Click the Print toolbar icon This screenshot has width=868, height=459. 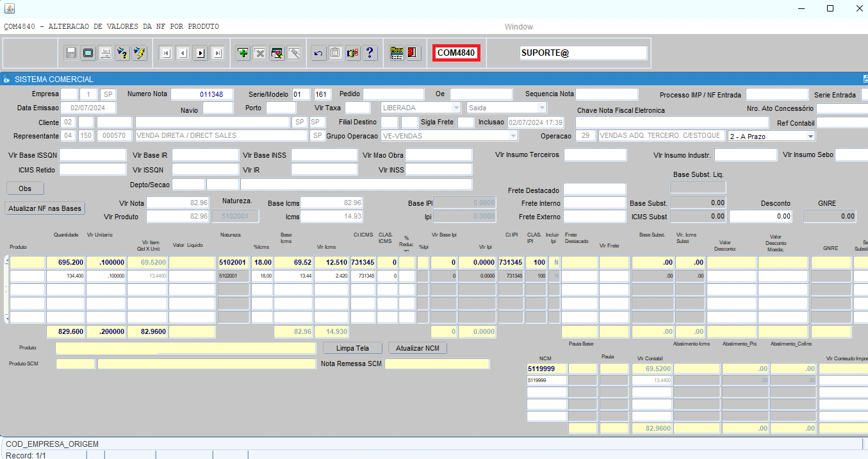pos(105,53)
